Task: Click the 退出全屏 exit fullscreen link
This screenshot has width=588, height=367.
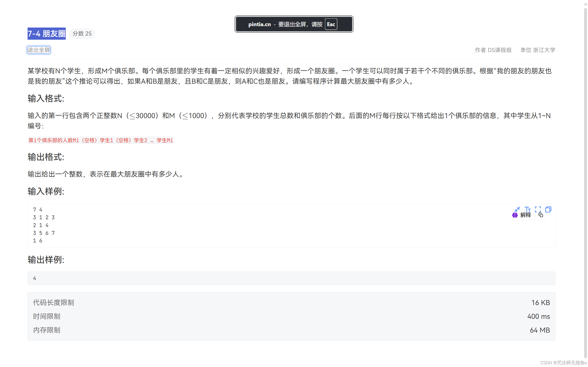Action: coord(39,50)
